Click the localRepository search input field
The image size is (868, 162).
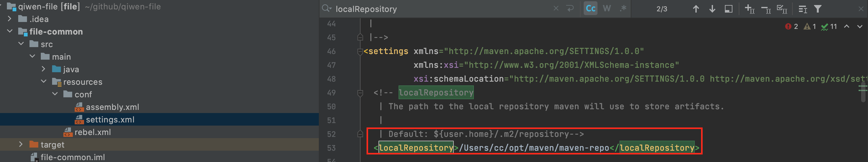click(438, 9)
